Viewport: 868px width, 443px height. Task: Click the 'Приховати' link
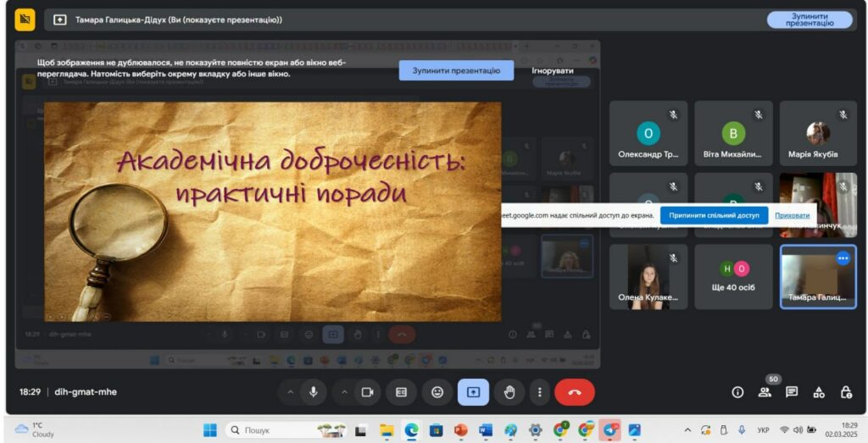[792, 215]
